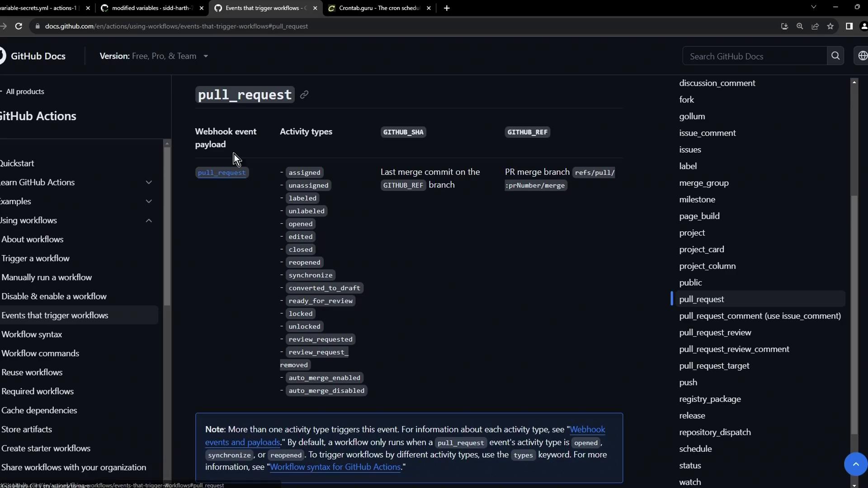Toggle the browser side panel
The height and width of the screenshot is (488, 868).
coord(849,26)
